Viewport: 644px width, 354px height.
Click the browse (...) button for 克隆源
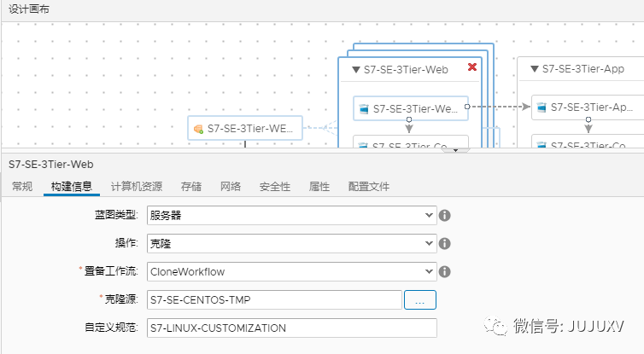click(420, 300)
